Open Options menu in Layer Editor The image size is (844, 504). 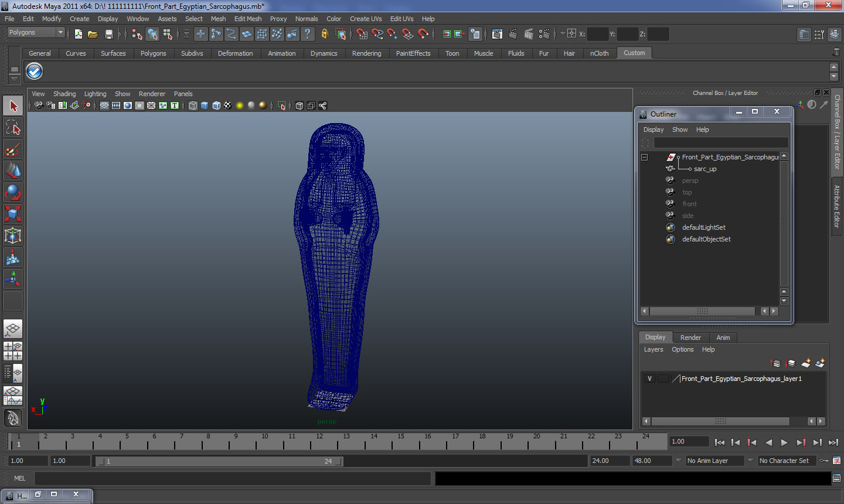[x=682, y=349]
